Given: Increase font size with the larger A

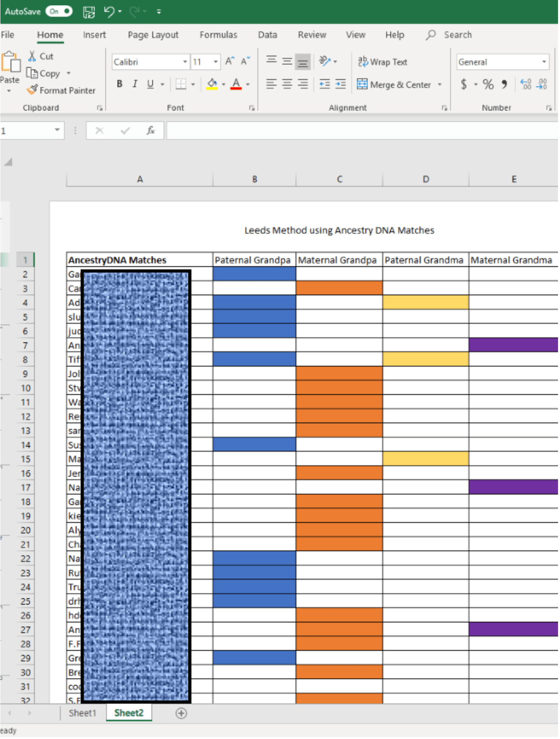Looking at the screenshot, I should 230,61.
